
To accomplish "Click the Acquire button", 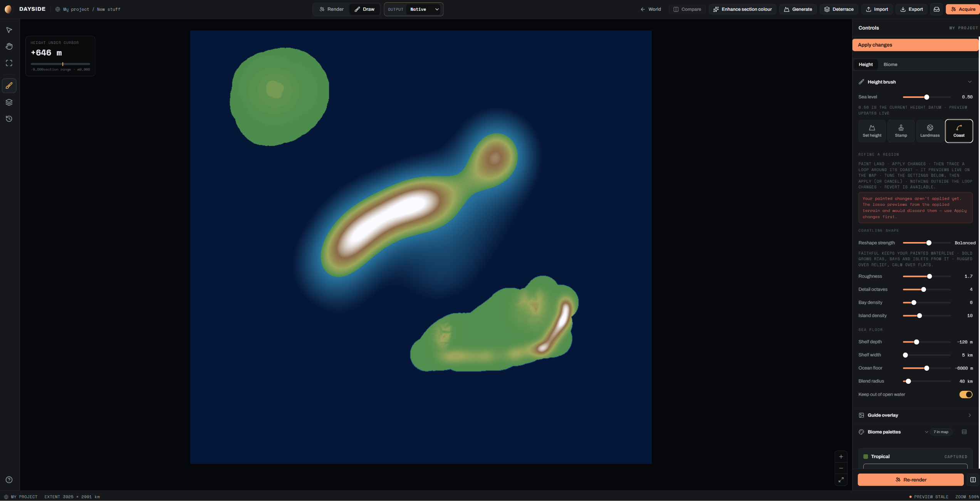I will coord(963,9).
